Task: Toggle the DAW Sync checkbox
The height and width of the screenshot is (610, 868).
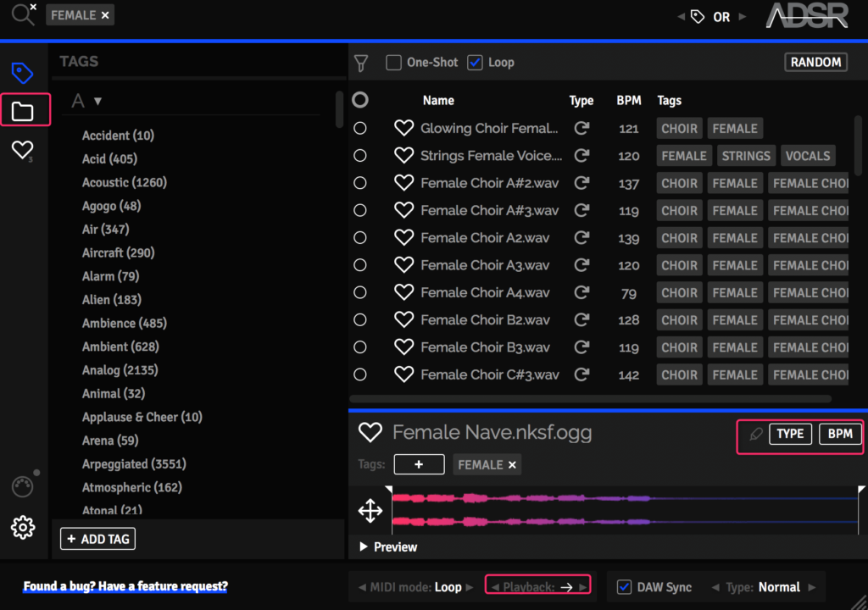Action: (625, 587)
